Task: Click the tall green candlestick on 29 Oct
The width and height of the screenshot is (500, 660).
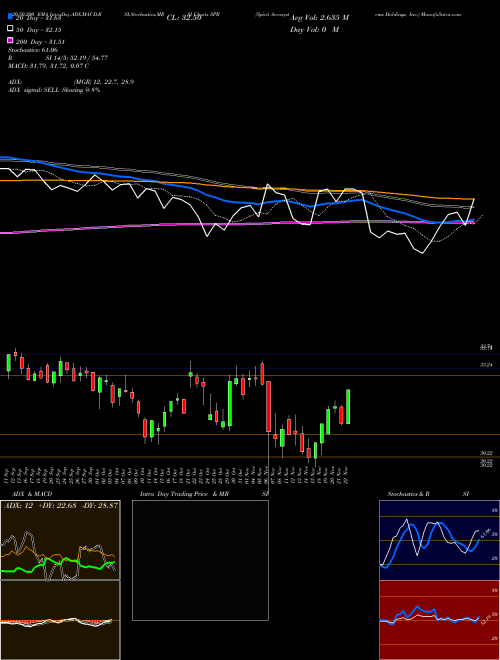Action: click(x=230, y=404)
